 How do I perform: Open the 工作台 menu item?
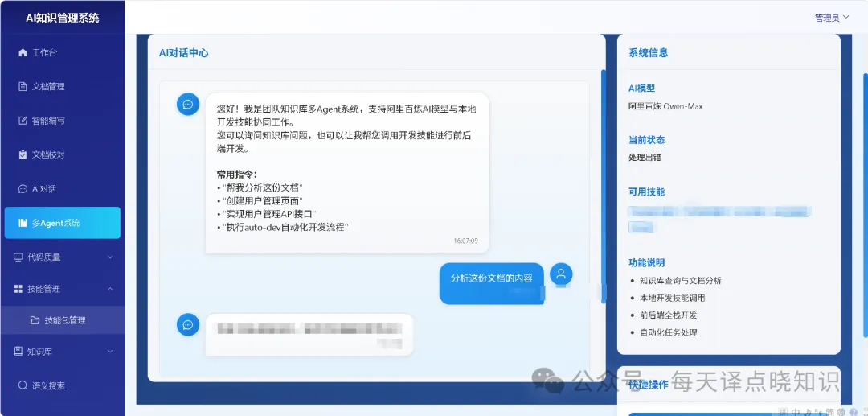63,52
